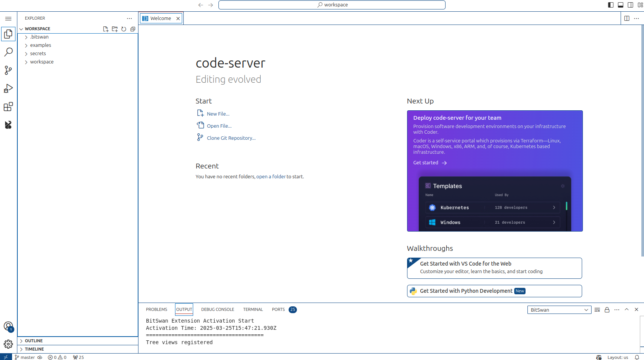Switch to the TERMINAL tab
The height and width of the screenshot is (360, 644).
point(253,310)
